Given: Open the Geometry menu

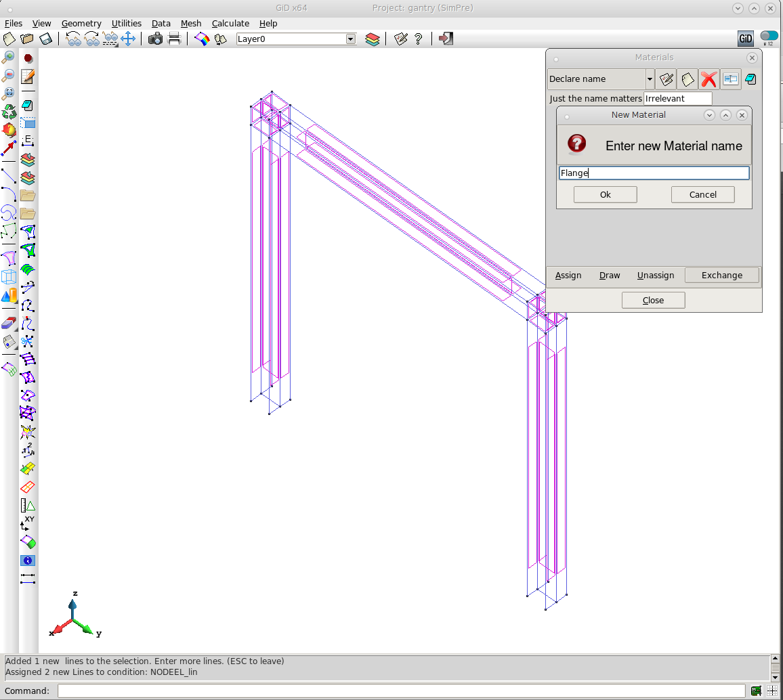Looking at the screenshot, I should 81,23.
